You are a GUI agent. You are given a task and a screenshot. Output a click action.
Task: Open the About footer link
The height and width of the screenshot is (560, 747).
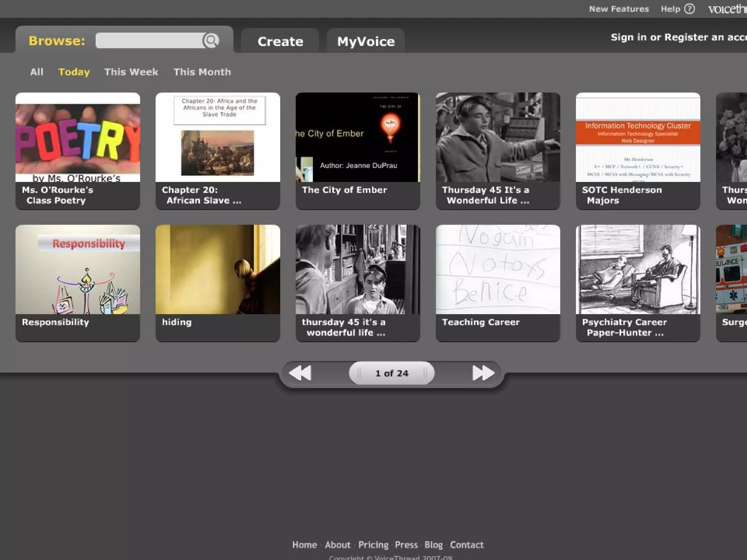pyautogui.click(x=338, y=545)
